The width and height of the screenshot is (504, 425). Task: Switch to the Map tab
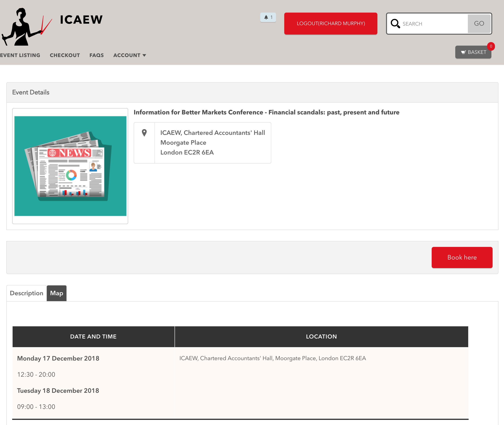pyautogui.click(x=57, y=293)
